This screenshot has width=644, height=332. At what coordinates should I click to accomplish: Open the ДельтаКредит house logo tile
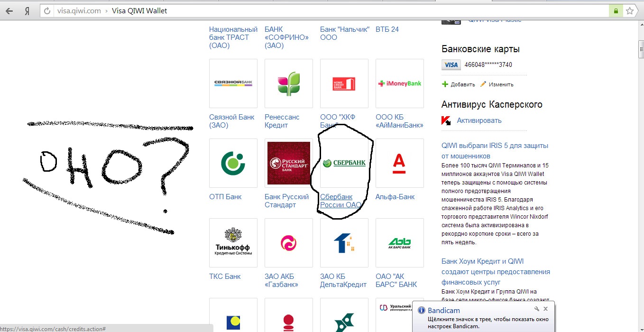pyautogui.click(x=344, y=243)
